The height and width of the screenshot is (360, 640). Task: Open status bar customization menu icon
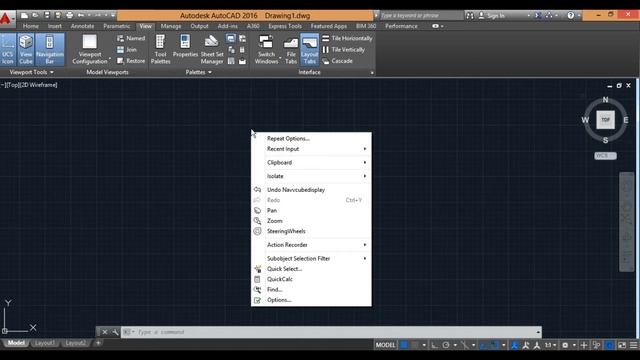(x=633, y=345)
